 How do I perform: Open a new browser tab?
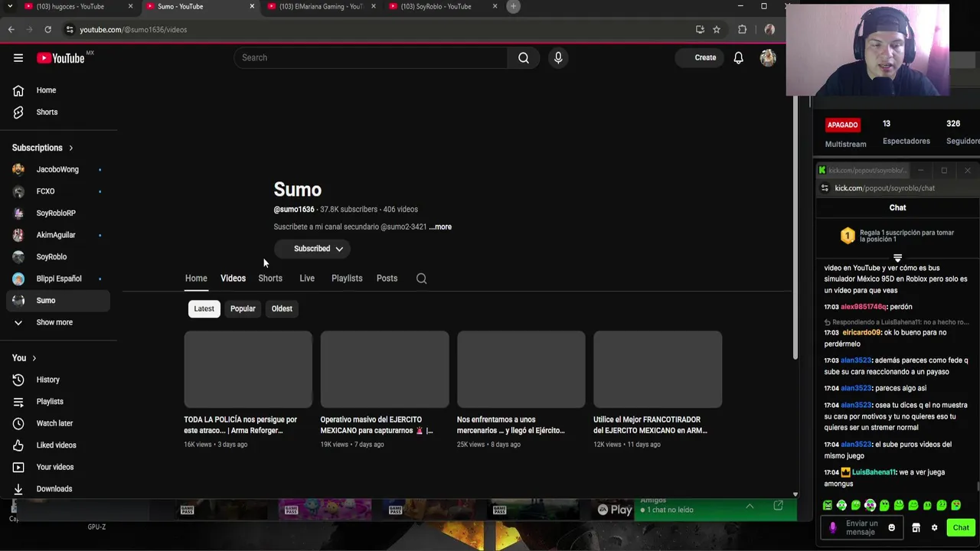coord(513,6)
